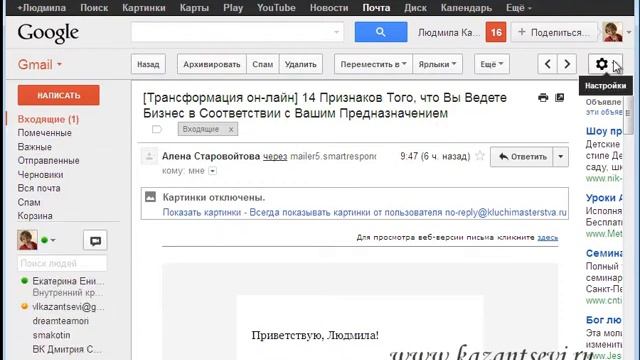Open the Корзина folder
Viewport: 640px width, 360px height.
[35, 216]
